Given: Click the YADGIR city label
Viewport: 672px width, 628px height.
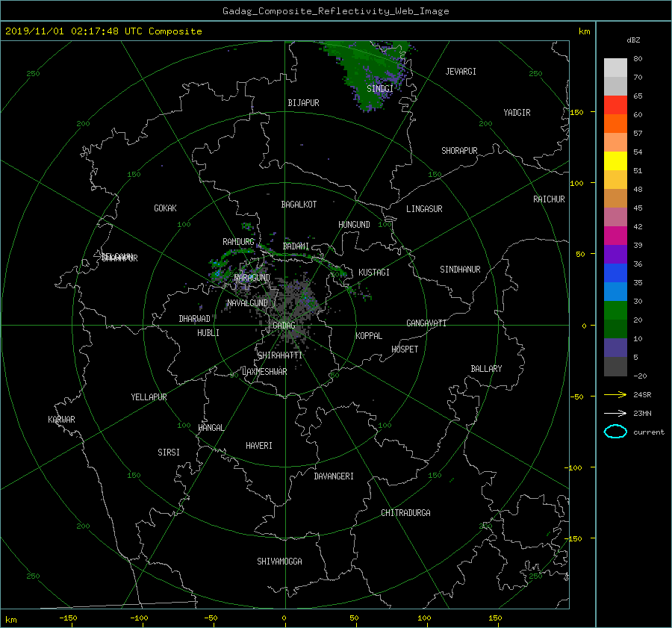Looking at the screenshot, I should point(517,113).
